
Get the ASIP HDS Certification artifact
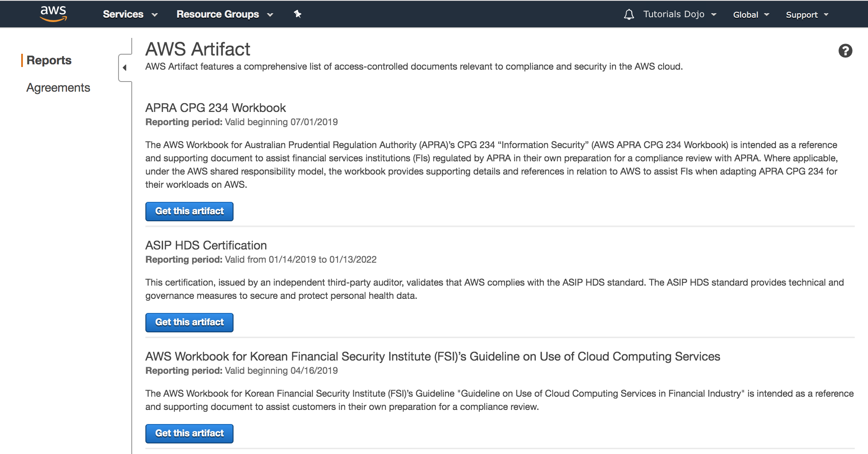click(x=189, y=322)
